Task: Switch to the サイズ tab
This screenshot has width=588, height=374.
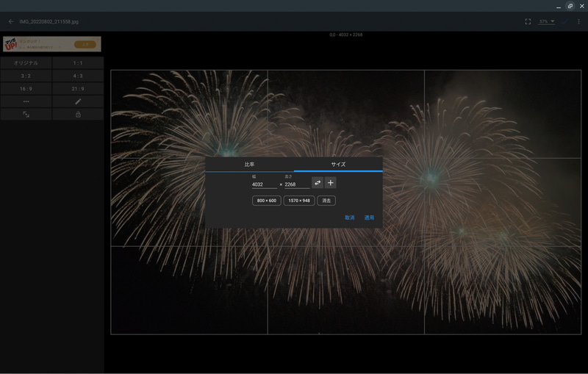Action: [338, 165]
